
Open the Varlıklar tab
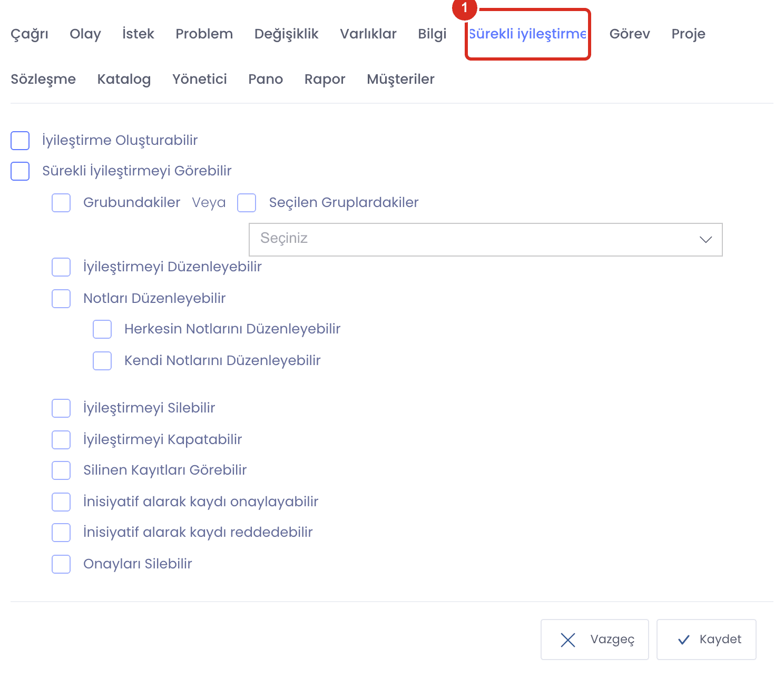tap(368, 34)
